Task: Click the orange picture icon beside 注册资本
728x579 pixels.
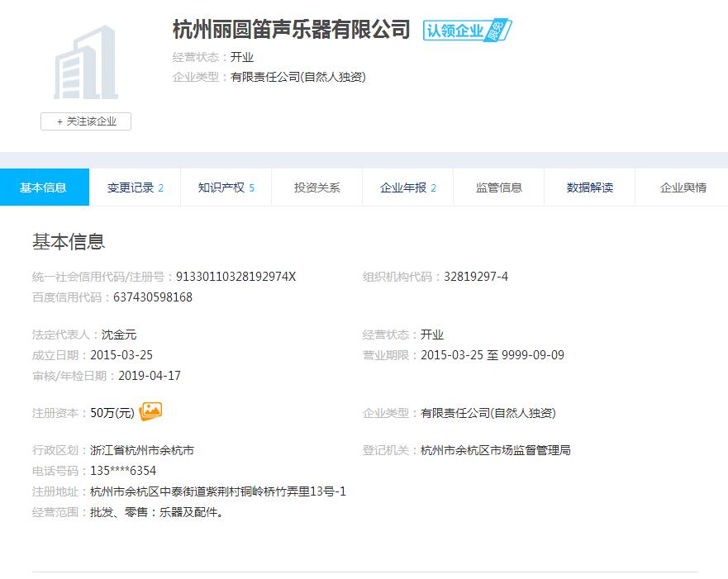Action: click(150, 411)
